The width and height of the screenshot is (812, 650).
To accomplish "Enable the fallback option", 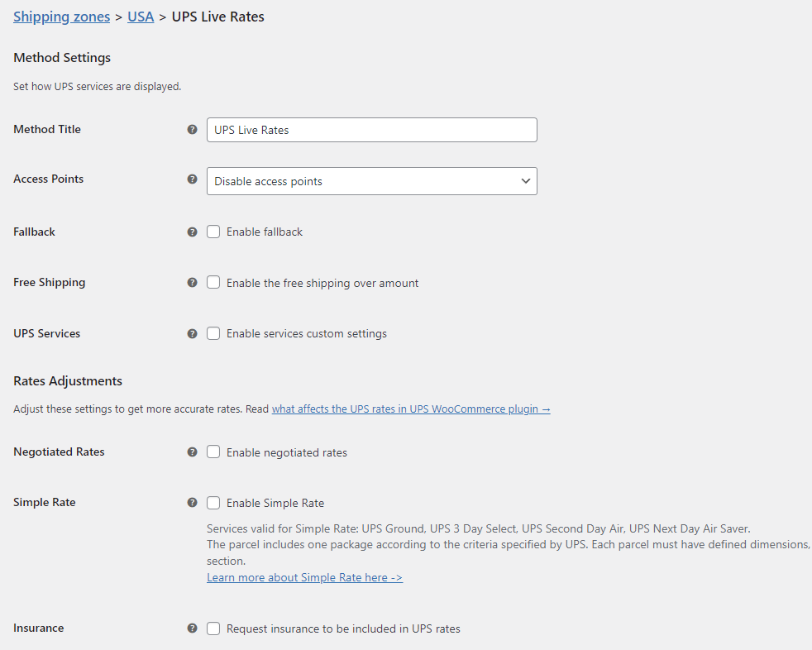I will pos(213,232).
